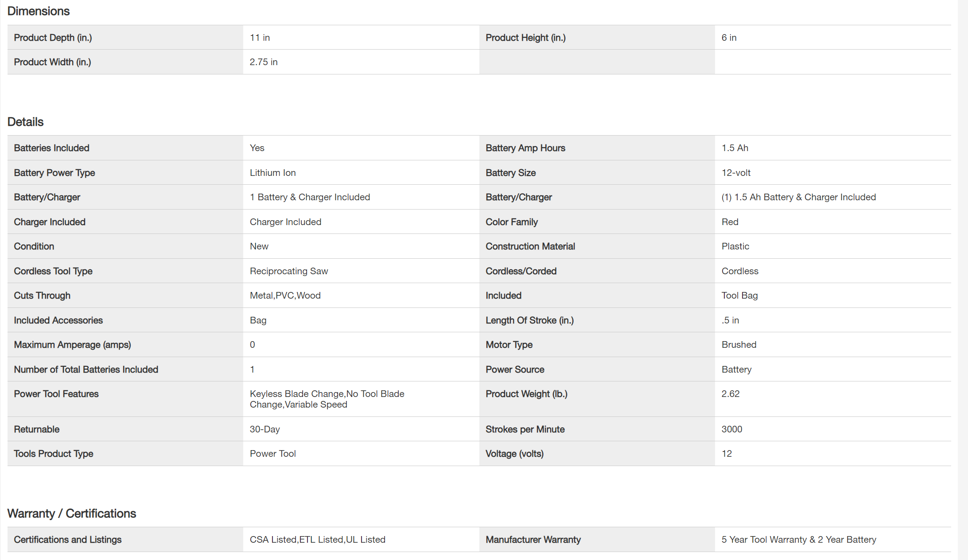Click the Lithium Ion value
This screenshot has width=968, height=560.
[272, 173]
